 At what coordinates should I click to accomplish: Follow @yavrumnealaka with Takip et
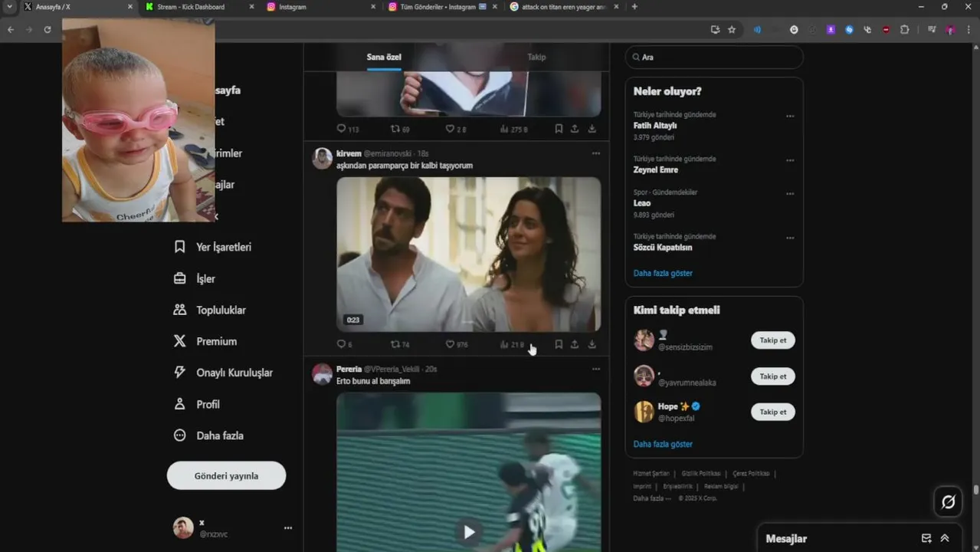click(x=772, y=376)
